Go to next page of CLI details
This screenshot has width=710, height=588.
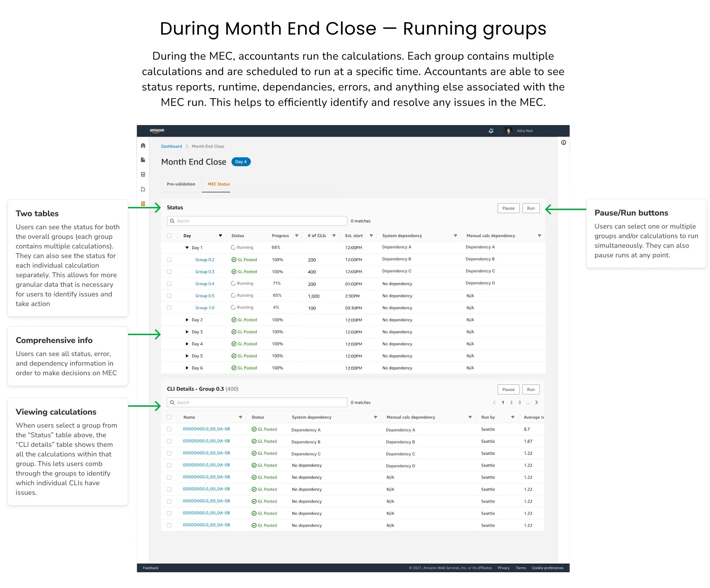tap(537, 402)
